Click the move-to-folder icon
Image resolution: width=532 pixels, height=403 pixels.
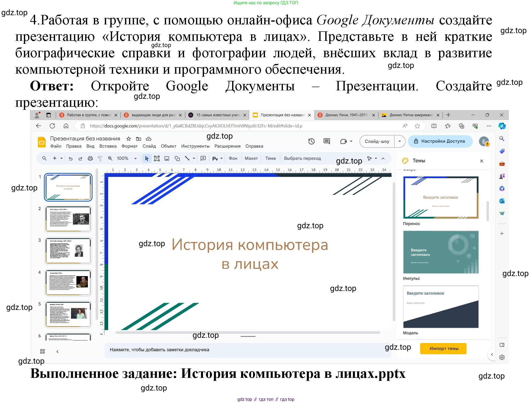click(138, 139)
